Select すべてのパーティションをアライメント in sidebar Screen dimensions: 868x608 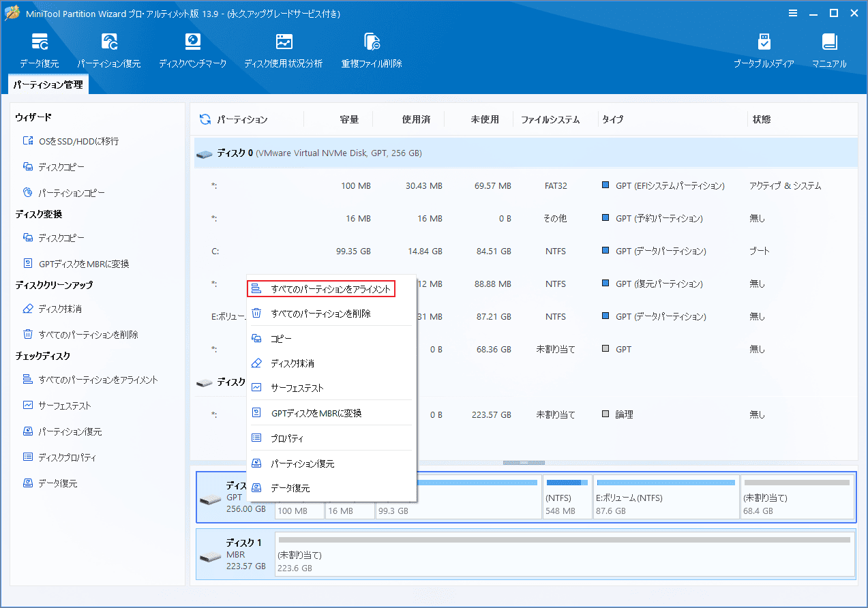click(x=90, y=380)
